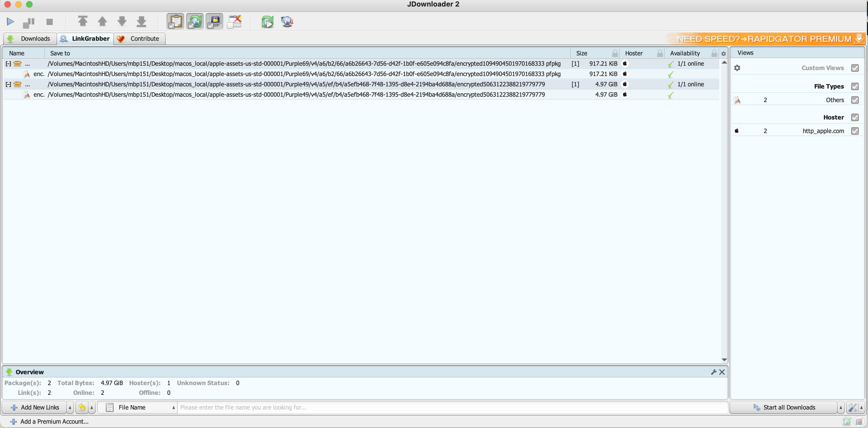
Task: Collapse the 917.21 KiB package
Action: pyautogui.click(x=8, y=64)
